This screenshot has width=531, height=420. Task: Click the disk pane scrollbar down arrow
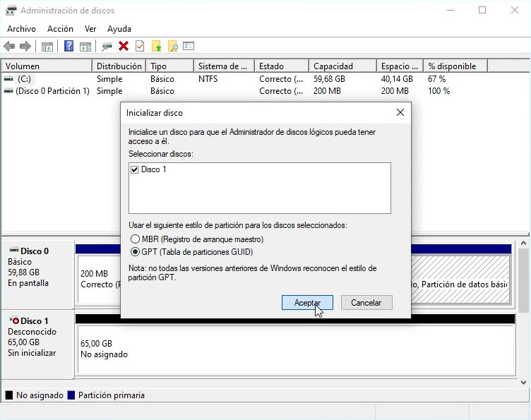click(x=523, y=383)
